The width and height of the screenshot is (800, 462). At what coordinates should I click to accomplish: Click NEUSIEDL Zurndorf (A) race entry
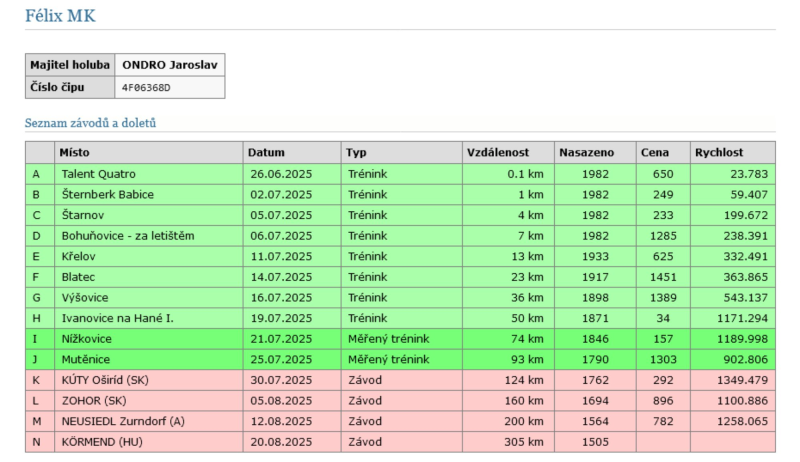click(x=122, y=421)
